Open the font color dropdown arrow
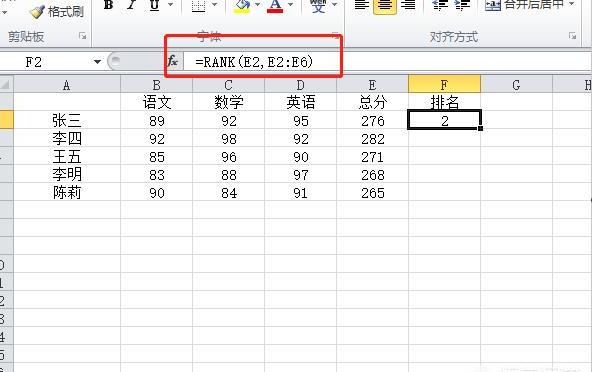Screen dimensions: 592x372 290,5
